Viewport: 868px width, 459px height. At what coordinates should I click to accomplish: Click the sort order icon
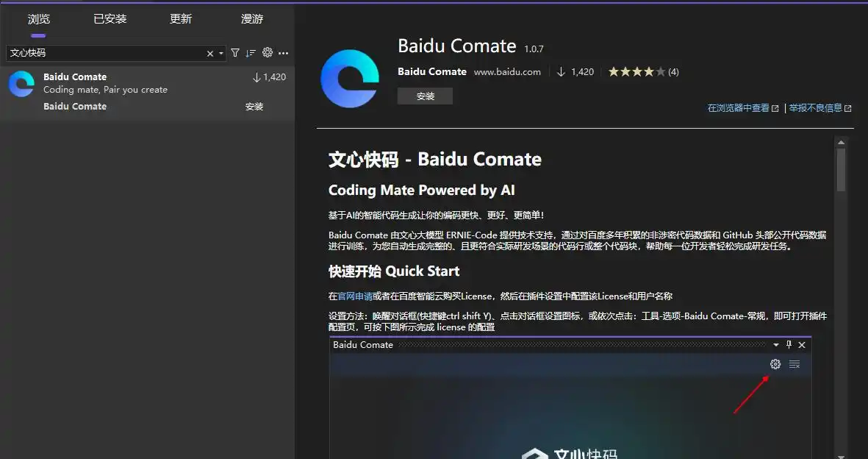pyautogui.click(x=251, y=53)
